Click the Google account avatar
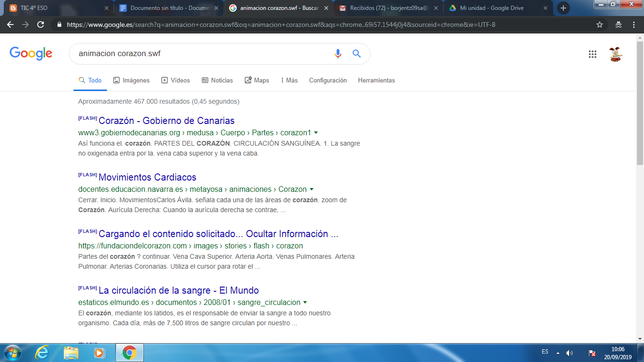 615,54
